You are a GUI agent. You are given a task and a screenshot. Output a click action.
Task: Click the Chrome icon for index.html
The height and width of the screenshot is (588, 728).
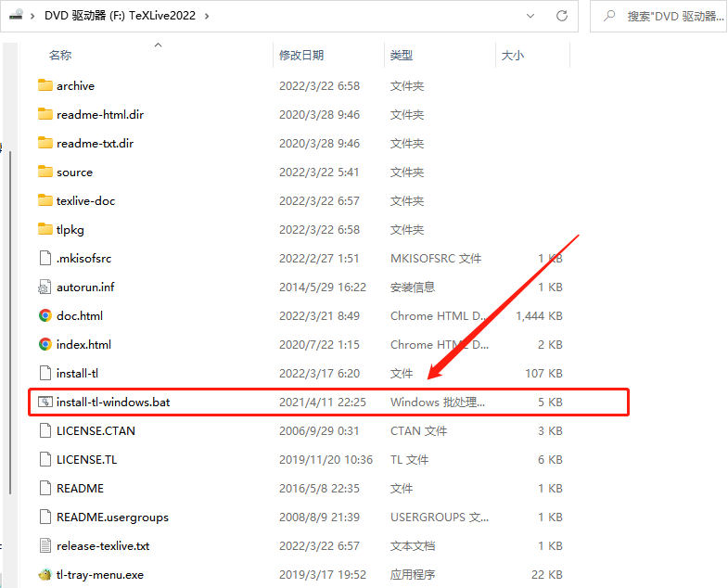pyautogui.click(x=45, y=345)
